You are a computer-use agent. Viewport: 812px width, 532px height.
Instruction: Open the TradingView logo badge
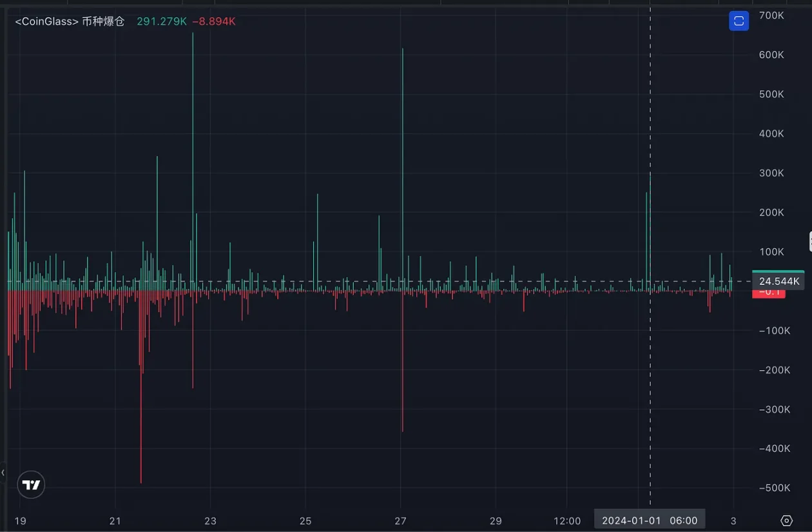click(31, 485)
